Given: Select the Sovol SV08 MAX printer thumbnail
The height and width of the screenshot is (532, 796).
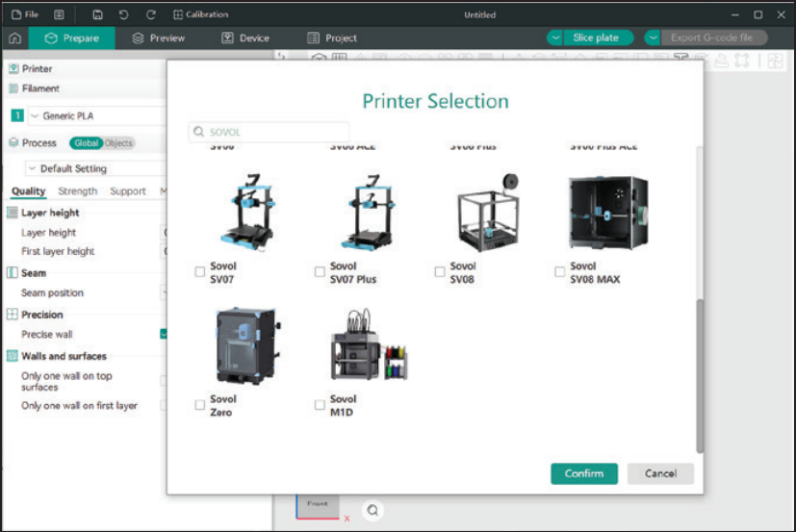Looking at the screenshot, I should pyautogui.click(x=608, y=213).
